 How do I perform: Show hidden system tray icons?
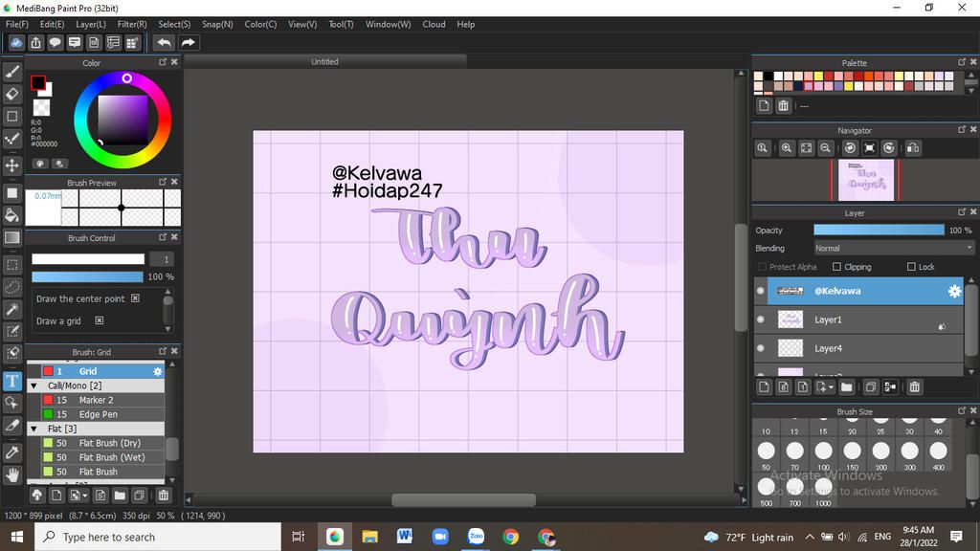pos(810,537)
